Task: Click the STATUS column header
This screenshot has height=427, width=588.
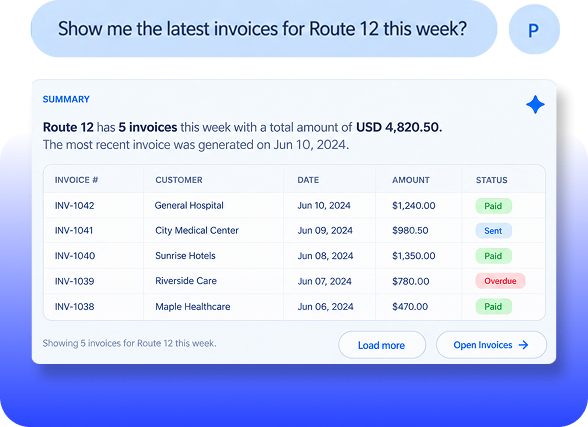Action: pos(492,180)
